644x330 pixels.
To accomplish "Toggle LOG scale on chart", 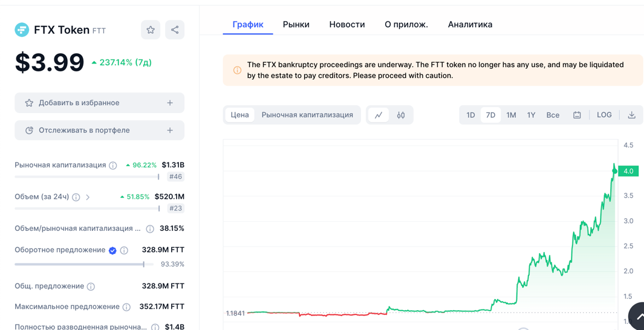I will tap(604, 115).
